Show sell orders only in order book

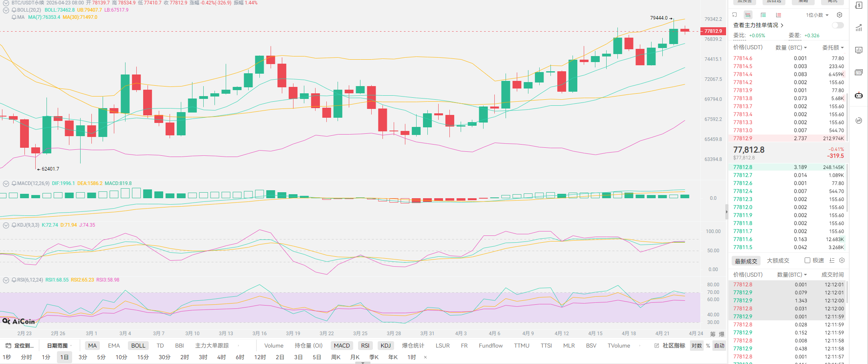[x=778, y=15]
